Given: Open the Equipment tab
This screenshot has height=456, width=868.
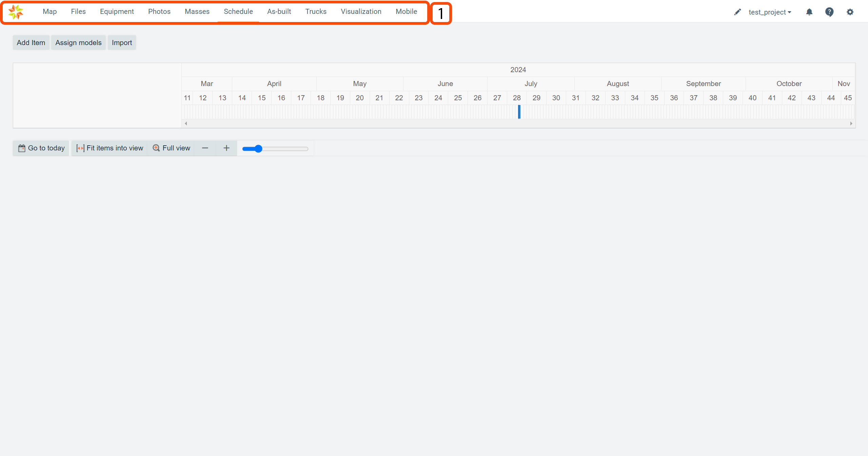Looking at the screenshot, I should pos(117,12).
